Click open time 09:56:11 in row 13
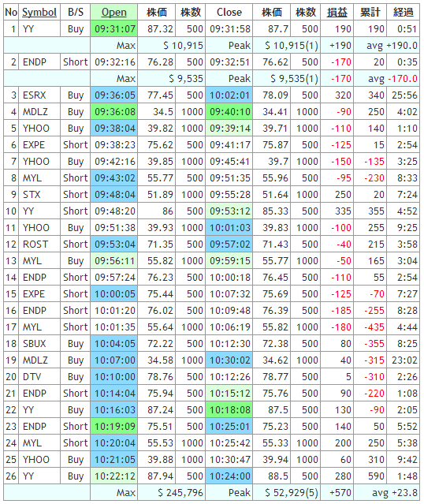The image size is (424, 504). [x=114, y=261]
